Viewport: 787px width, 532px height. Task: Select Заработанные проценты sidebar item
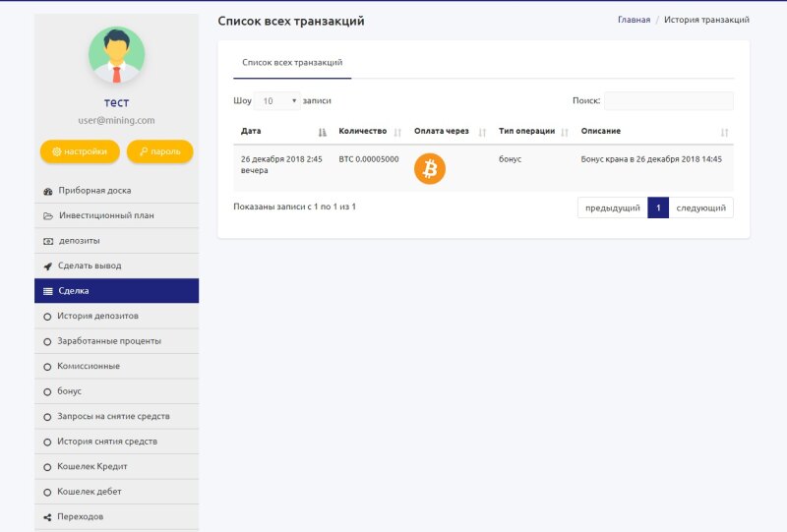[108, 341]
